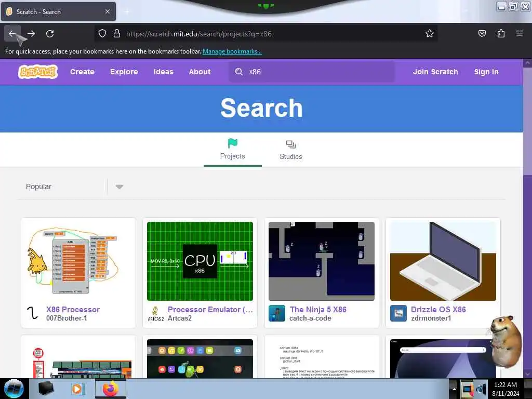This screenshot has width=532, height=399.
Task: Switch to the Projects tab
Action: pos(232,149)
